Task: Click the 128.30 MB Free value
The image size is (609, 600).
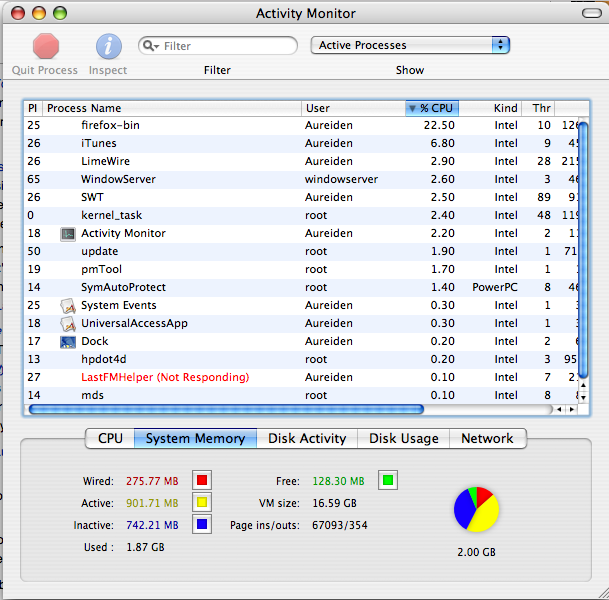Action: 338,481
